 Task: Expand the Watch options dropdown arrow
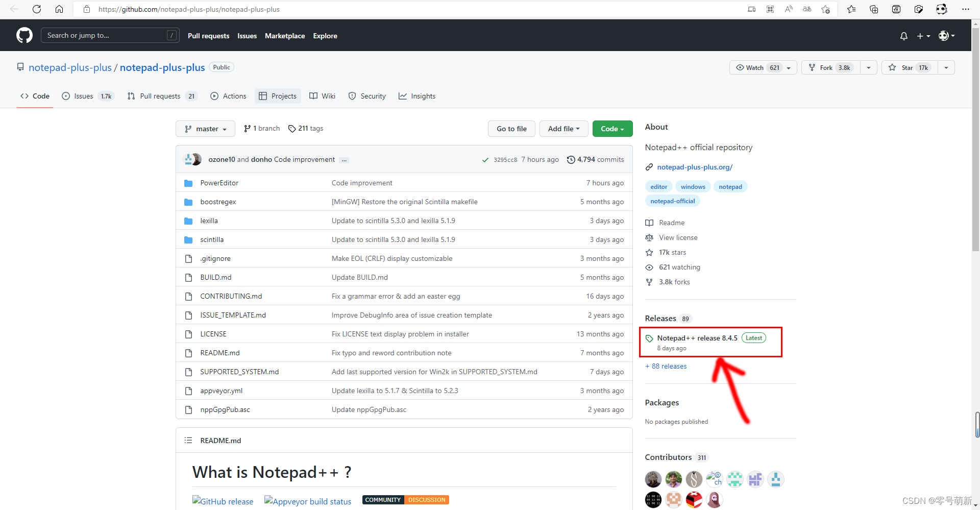coord(789,67)
